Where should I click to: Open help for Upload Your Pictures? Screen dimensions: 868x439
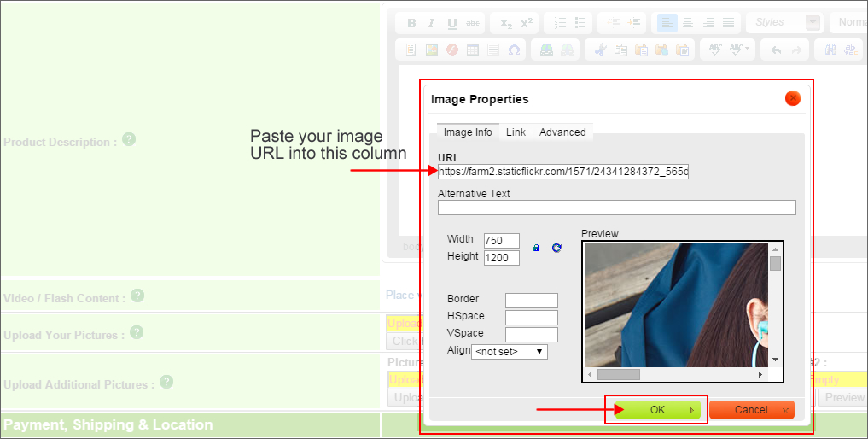point(137,332)
